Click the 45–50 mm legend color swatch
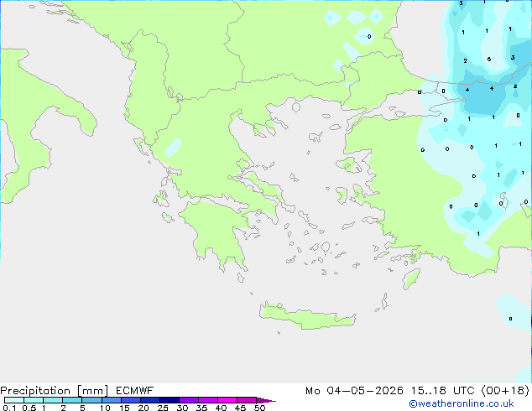The height and width of the screenshot is (411, 532). [247, 400]
